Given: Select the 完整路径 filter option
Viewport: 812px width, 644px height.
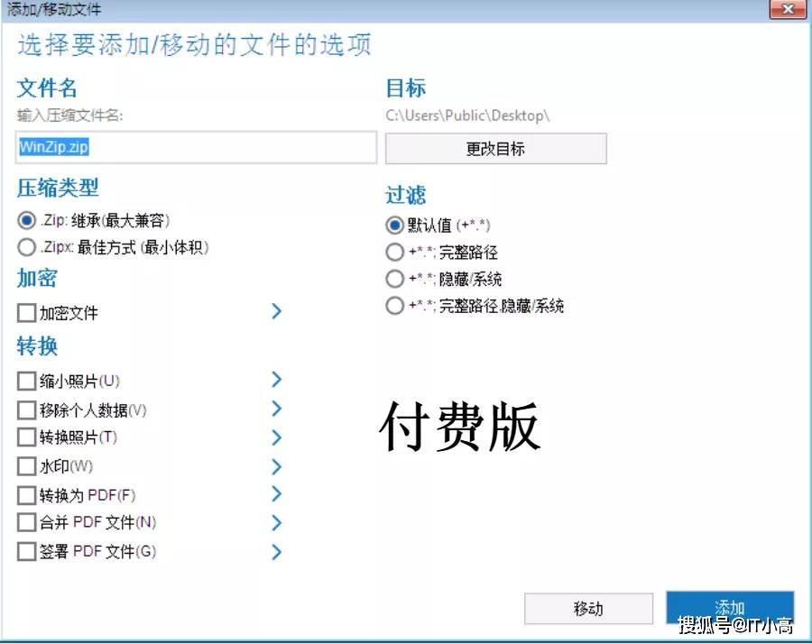Looking at the screenshot, I should [394, 252].
